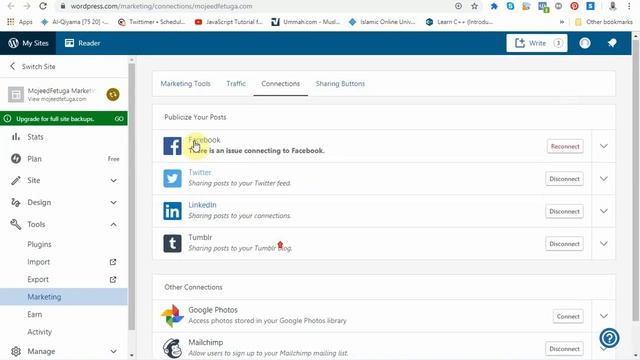Open Activity in the sidebar

pyautogui.click(x=40, y=332)
